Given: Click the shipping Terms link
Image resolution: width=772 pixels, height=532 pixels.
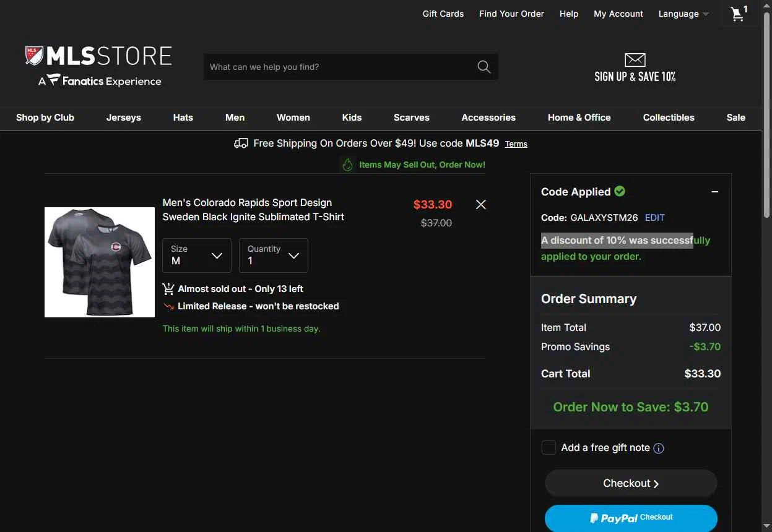Looking at the screenshot, I should click(x=516, y=144).
